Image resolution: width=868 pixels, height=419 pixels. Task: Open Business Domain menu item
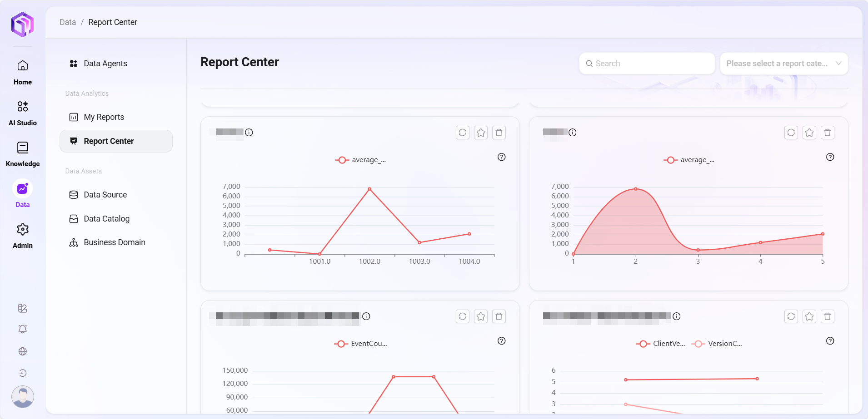coord(114,242)
